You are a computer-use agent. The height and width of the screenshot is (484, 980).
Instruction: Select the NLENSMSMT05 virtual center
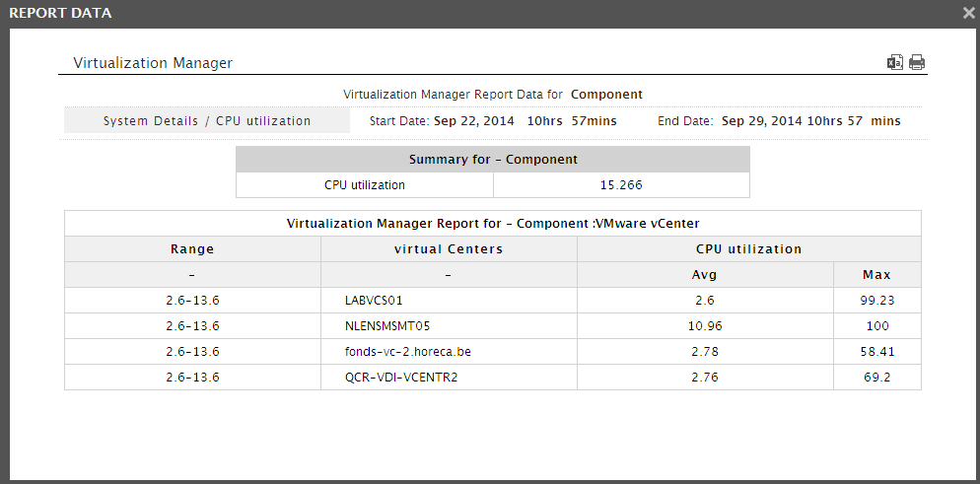click(x=387, y=326)
